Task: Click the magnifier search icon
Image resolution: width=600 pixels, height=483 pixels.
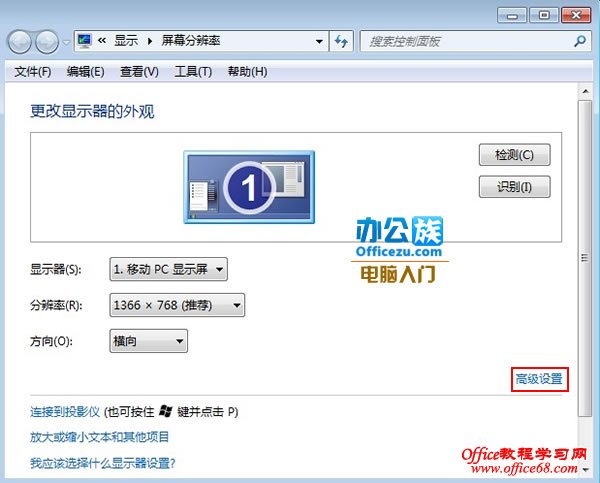Action: (x=580, y=41)
